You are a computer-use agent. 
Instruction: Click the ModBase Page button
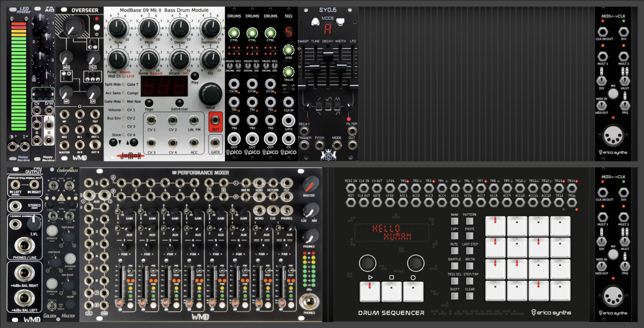click(x=149, y=102)
